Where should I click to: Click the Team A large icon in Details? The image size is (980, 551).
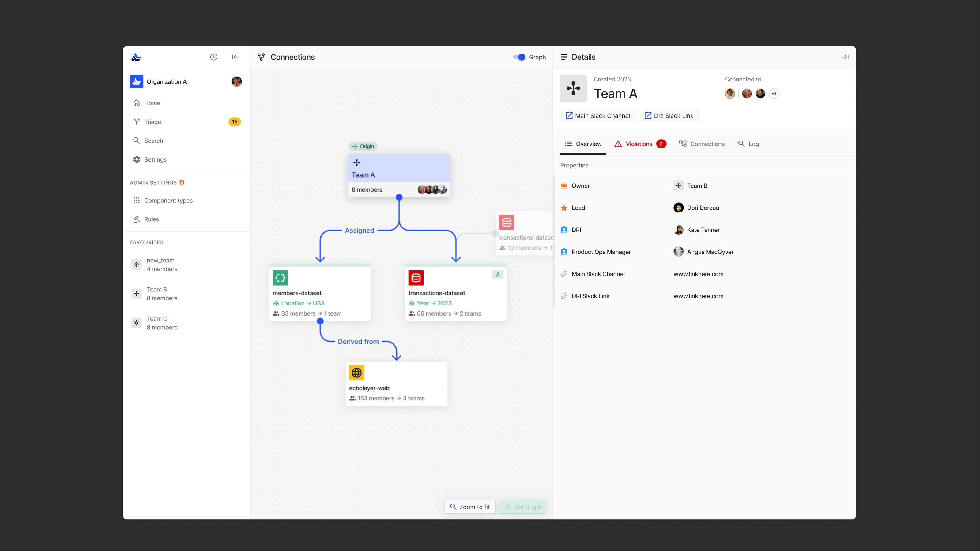tap(573, 88)
